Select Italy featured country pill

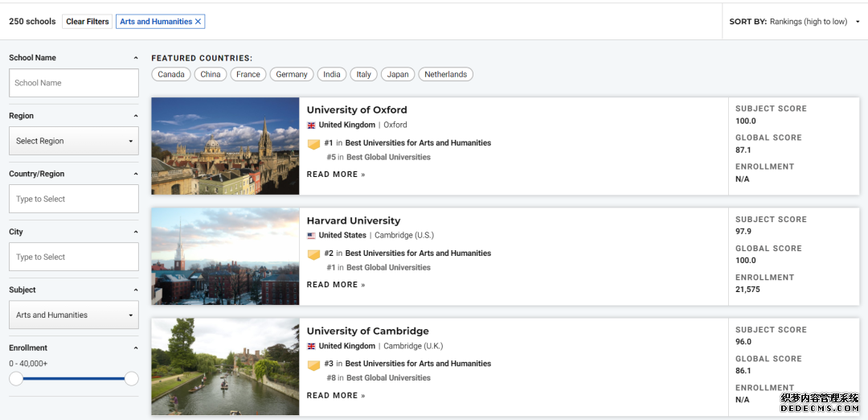(364, 74)
